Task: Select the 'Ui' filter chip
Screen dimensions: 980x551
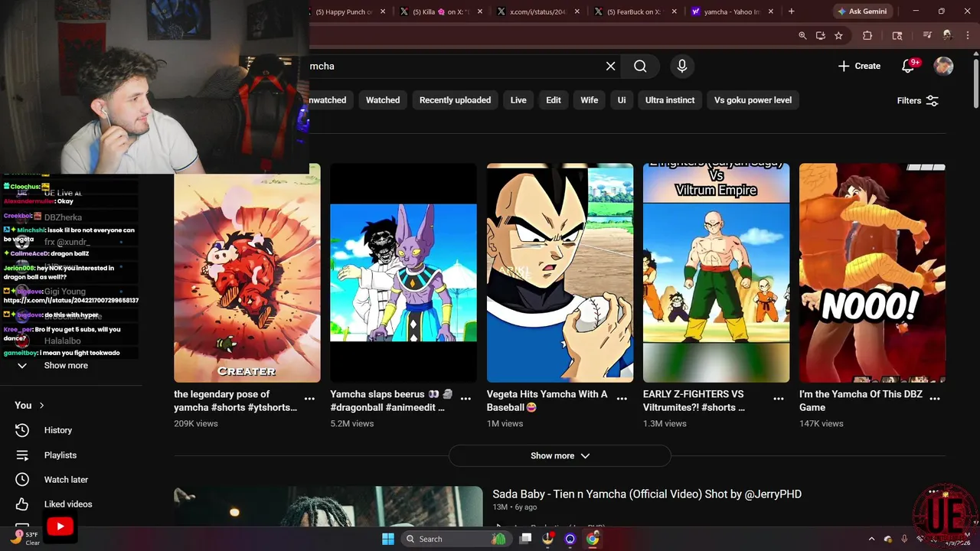Action: tap(622, 100)
